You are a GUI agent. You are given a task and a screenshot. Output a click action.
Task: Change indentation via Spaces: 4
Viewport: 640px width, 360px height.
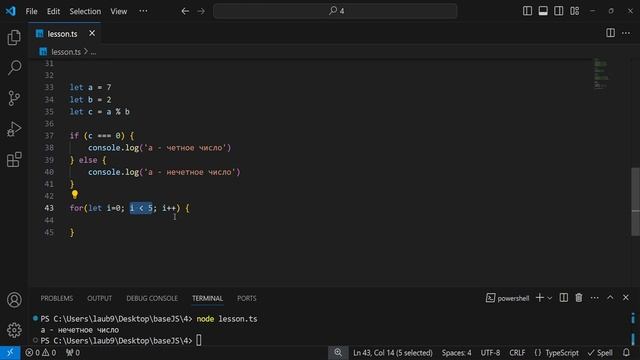click(x=456, y=353)
